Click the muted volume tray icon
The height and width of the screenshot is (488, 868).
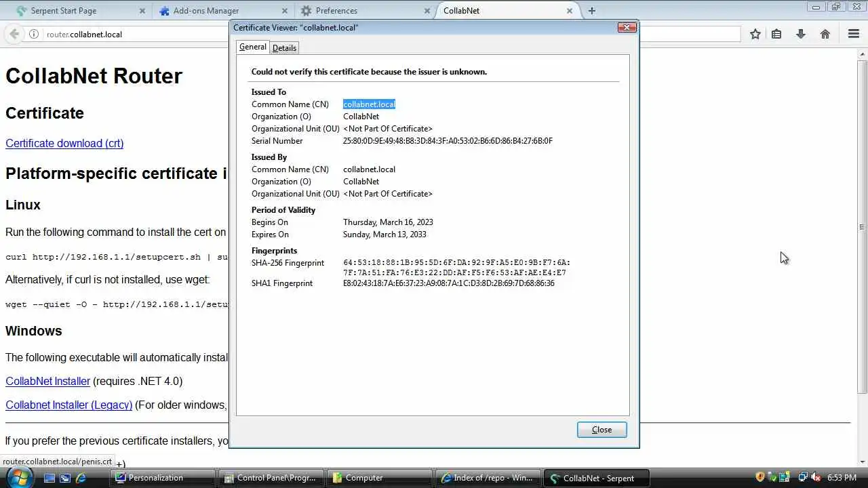pos(816,477)
